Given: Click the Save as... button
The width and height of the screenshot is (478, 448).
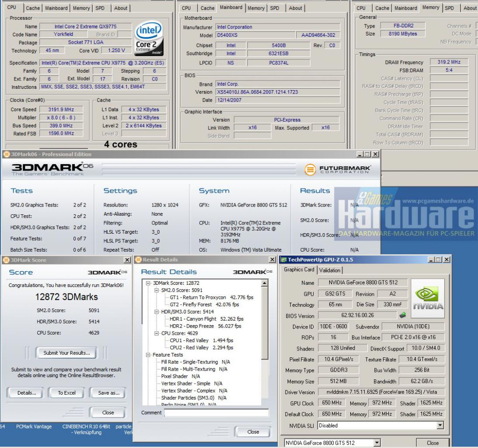Looking at the screenshot, I should [108, 393].
